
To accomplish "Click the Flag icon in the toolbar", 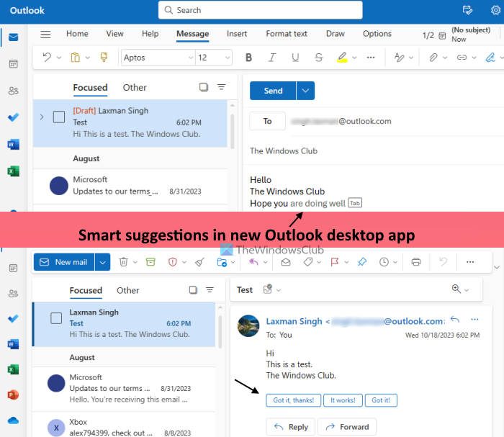I will [x=335, y=262].
